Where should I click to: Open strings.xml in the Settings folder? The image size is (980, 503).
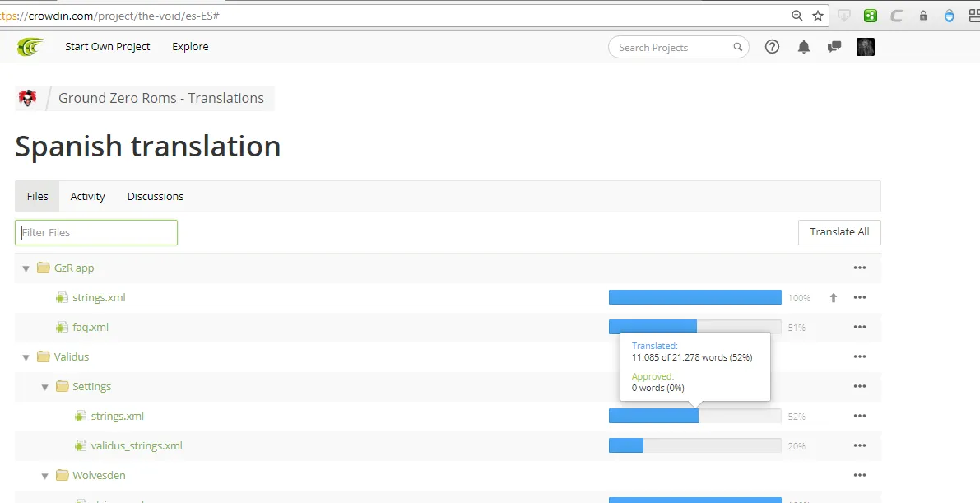pyautogui.click(x=118, y=416)
